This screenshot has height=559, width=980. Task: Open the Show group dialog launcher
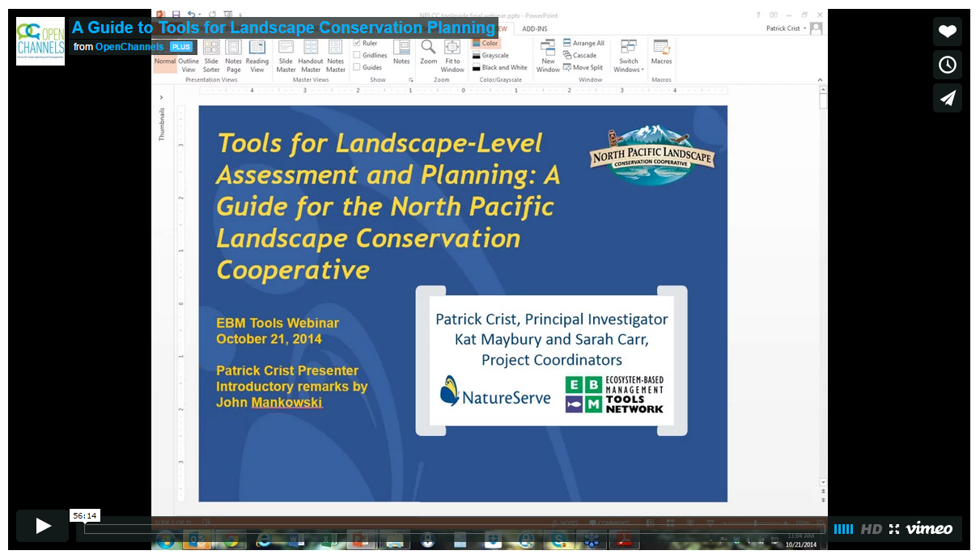click(x=411, y=80)
